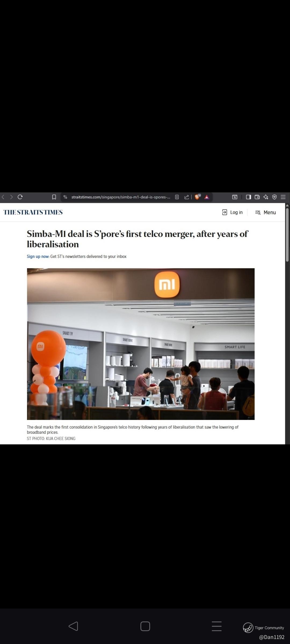Viewport: 290px width, 644px height.
Task: Bookmark this page using the bookmark icon
Action: pyautogui.click(x=54, y=197)
